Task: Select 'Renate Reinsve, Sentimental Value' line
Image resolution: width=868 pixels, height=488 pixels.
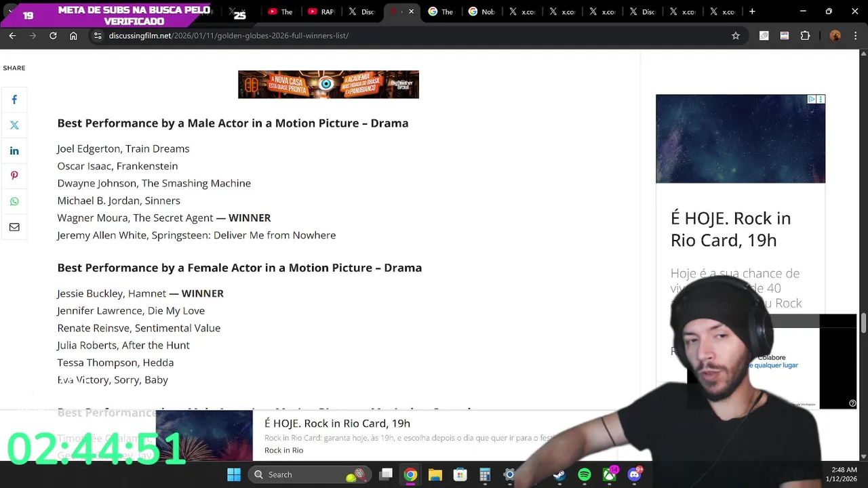Action: 139,328
